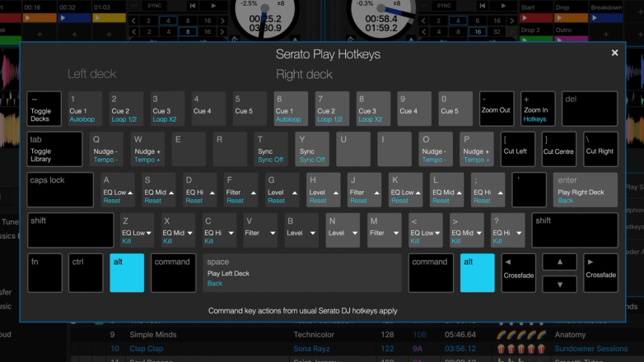Click the up arrow key

559,262
